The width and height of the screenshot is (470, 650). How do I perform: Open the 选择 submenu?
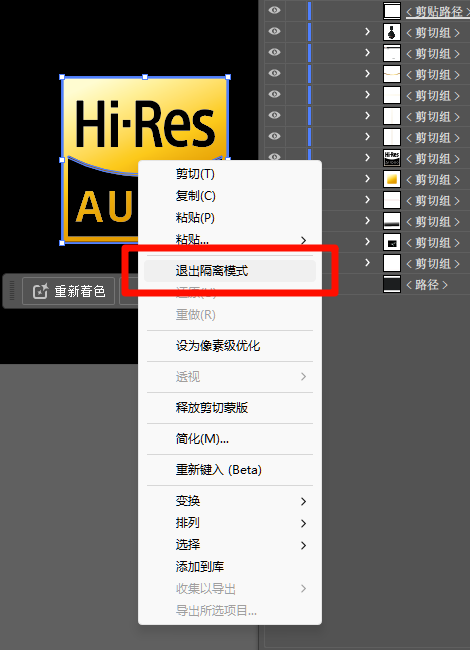click(230, 545)
